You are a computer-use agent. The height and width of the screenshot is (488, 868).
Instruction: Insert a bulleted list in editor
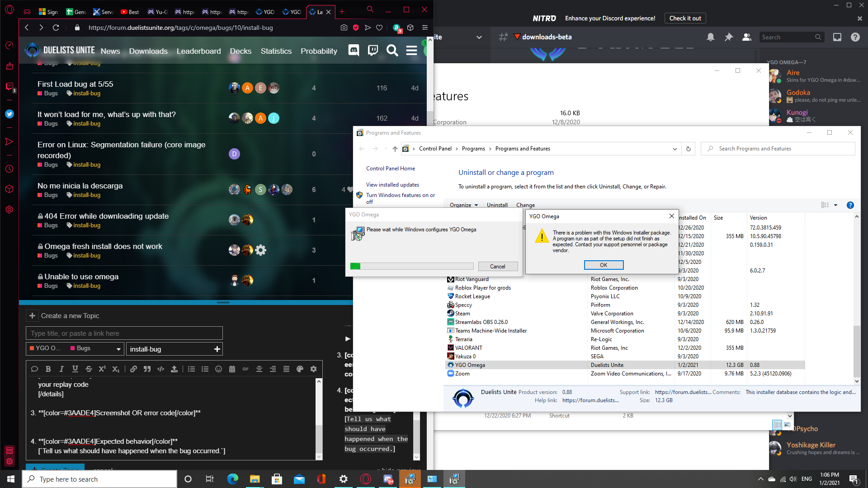click(x=192, y=369)
